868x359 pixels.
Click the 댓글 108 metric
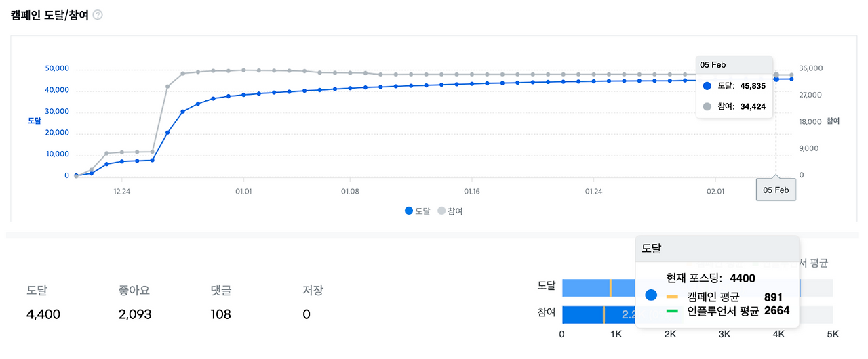221,303
